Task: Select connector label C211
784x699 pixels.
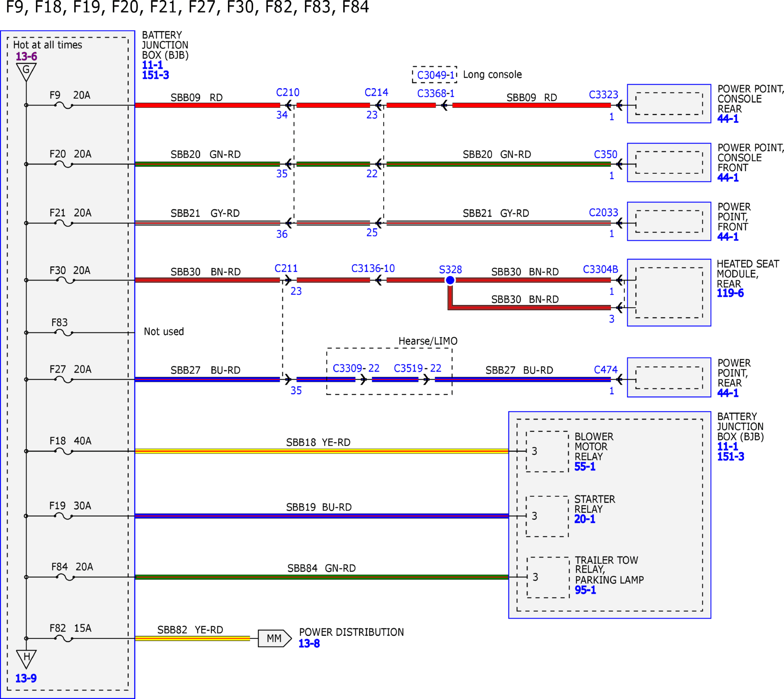Action: (286, 268)
